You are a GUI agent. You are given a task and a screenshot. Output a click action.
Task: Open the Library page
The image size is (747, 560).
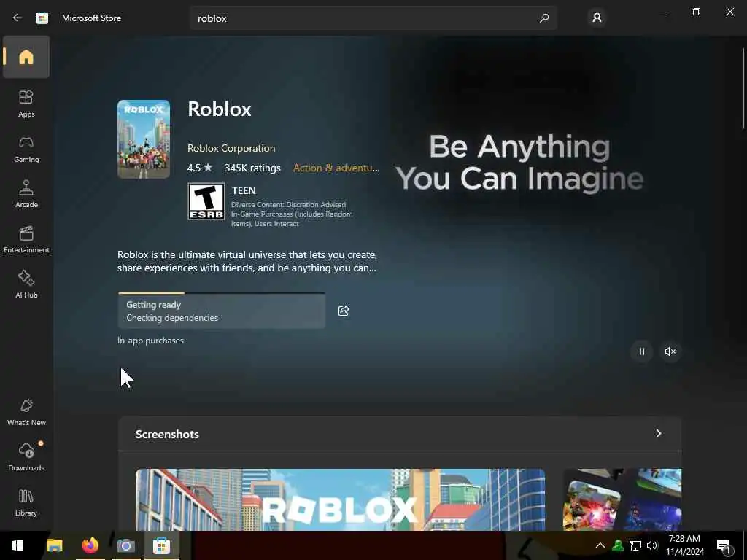pos(26,502)
